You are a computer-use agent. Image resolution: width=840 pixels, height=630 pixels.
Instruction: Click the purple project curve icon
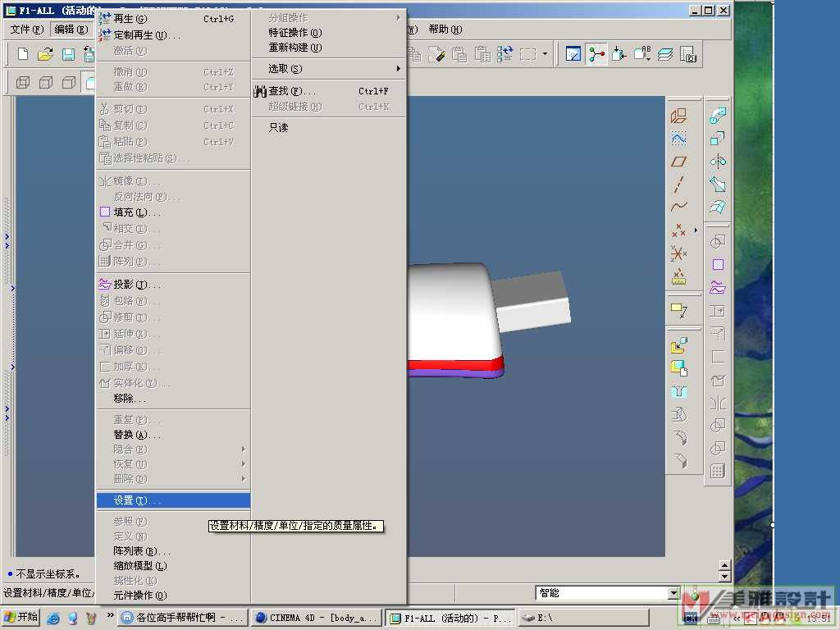(x=718, y=288)
